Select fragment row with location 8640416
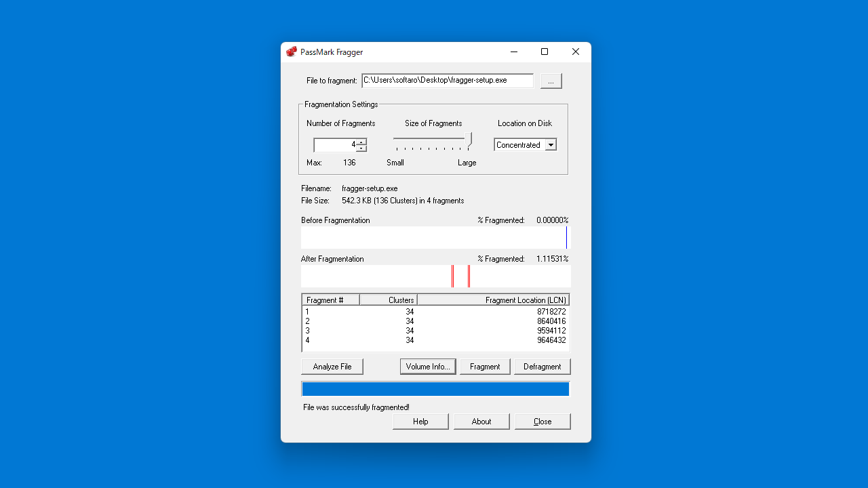The image size is (868, 488). click(435, 321)
